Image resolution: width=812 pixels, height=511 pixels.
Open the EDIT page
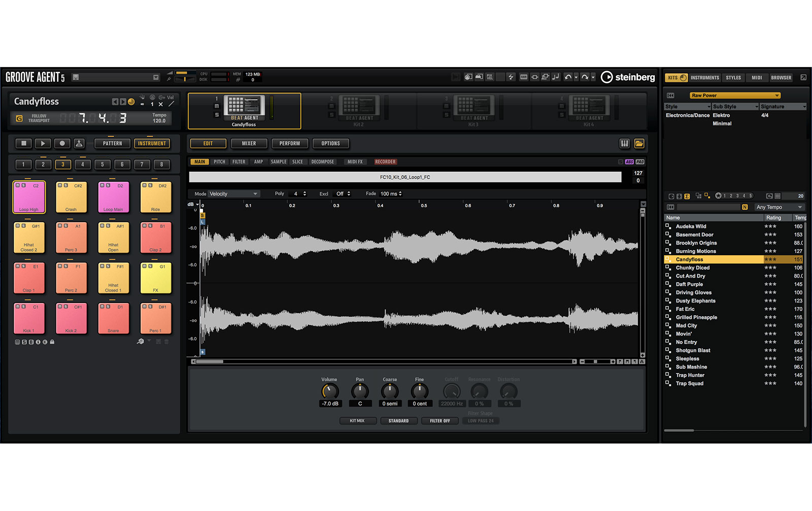[208, 144]
